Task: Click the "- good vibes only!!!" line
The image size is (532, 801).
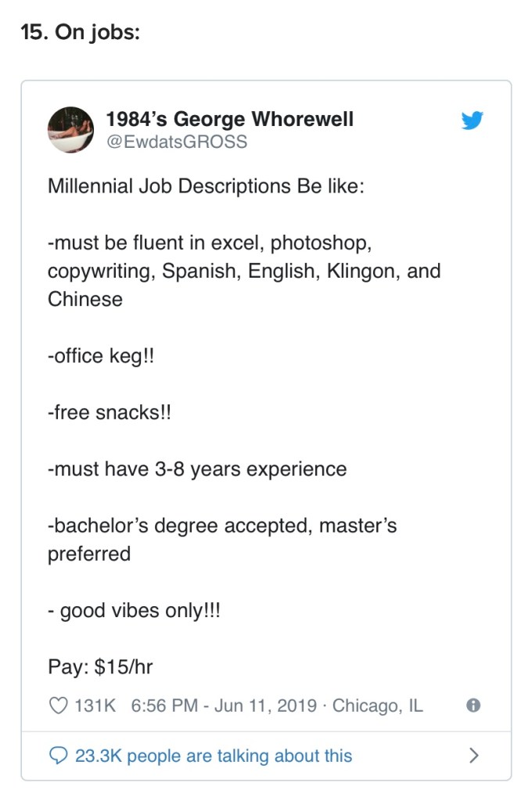Action: click(134, 610)
